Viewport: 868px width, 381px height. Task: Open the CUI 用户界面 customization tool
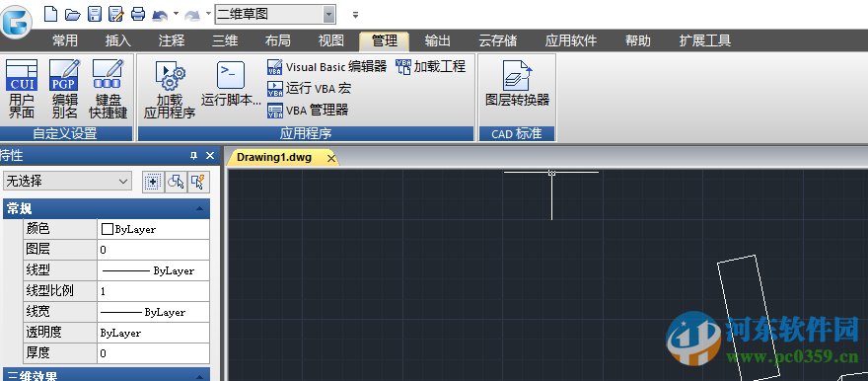pos(22,89)
